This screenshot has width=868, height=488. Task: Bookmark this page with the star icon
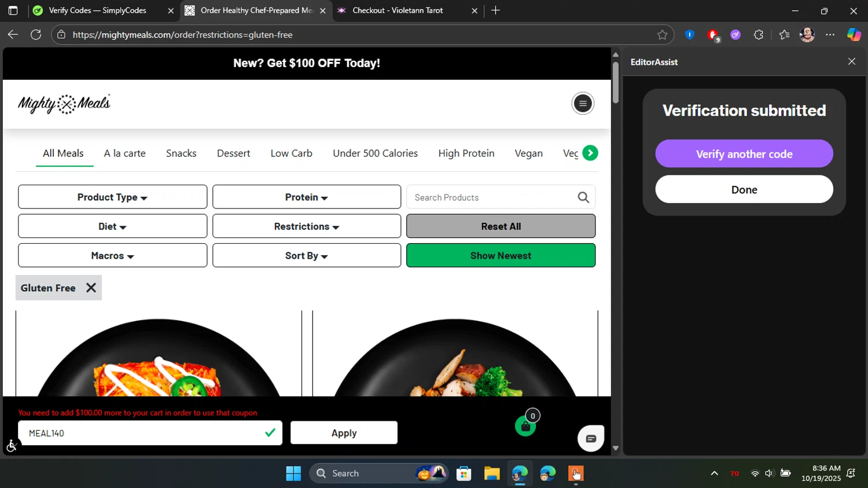click(x=662, y=35)
